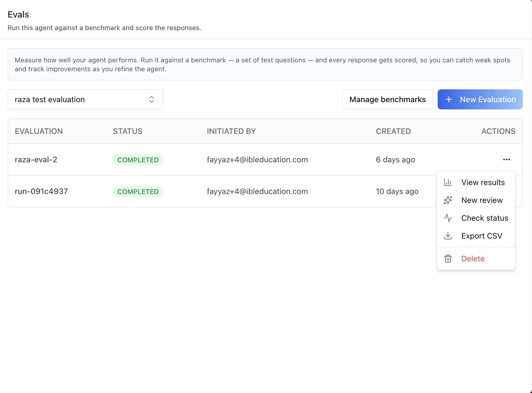Expand the benchmark selector chevron arrows
This screenshot has width=532, height=393.
[x=151, y=99]
